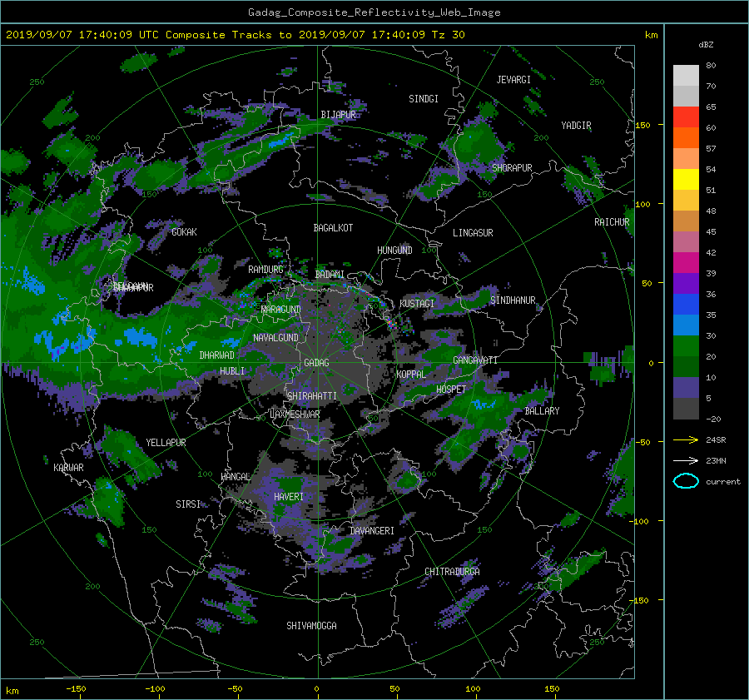Pick the orange 57-60 dBZ swatch
749x700 pixels.
[x=686, y=137]
